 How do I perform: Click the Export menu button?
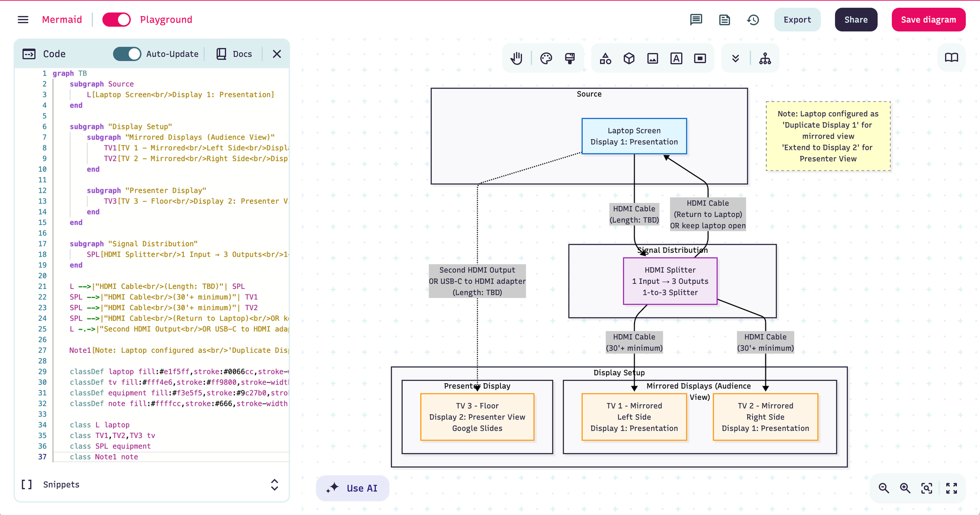point(797,20)
